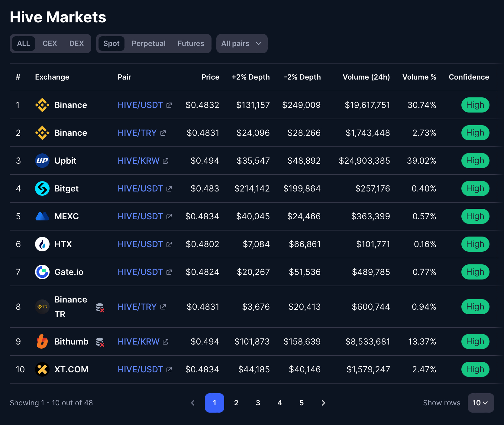Click the $8,533,681 Bithumb volume

pyautogui.click(x=368, y=342)
